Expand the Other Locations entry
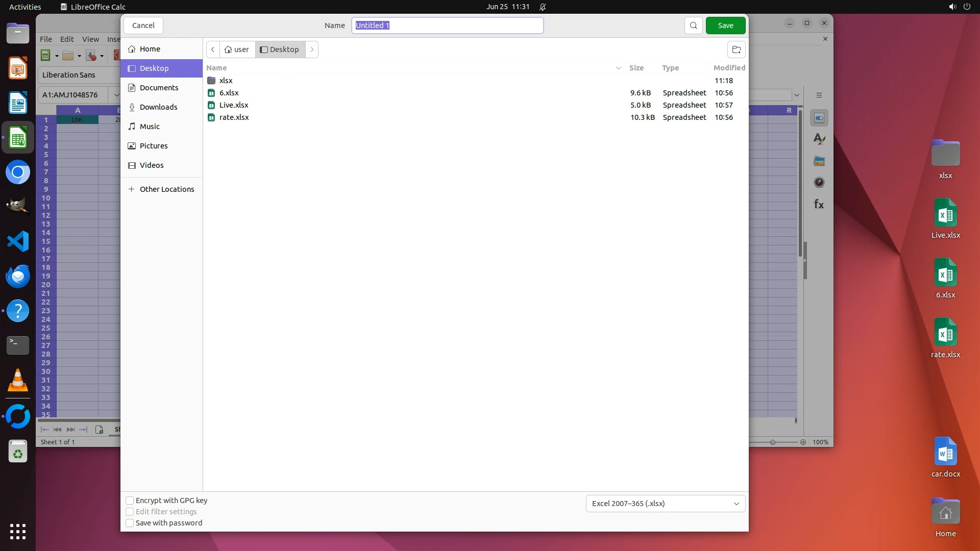Viewport: 980px width, 551px height. tap(161, 189)
